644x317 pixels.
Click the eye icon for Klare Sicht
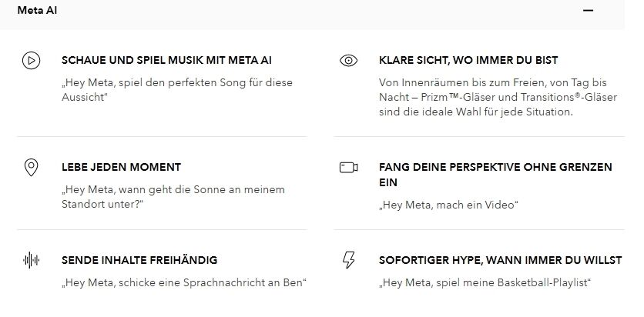[x=348, y=61]
